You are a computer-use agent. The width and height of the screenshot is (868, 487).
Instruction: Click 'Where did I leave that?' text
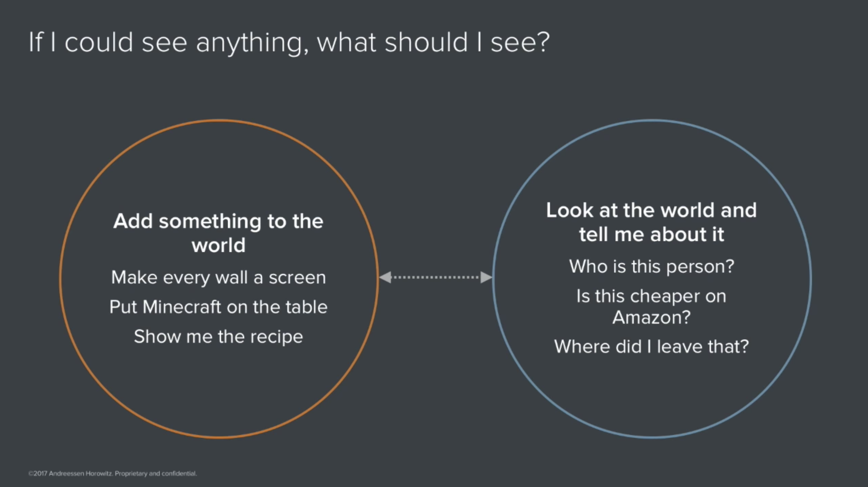[x=651, y=346]
